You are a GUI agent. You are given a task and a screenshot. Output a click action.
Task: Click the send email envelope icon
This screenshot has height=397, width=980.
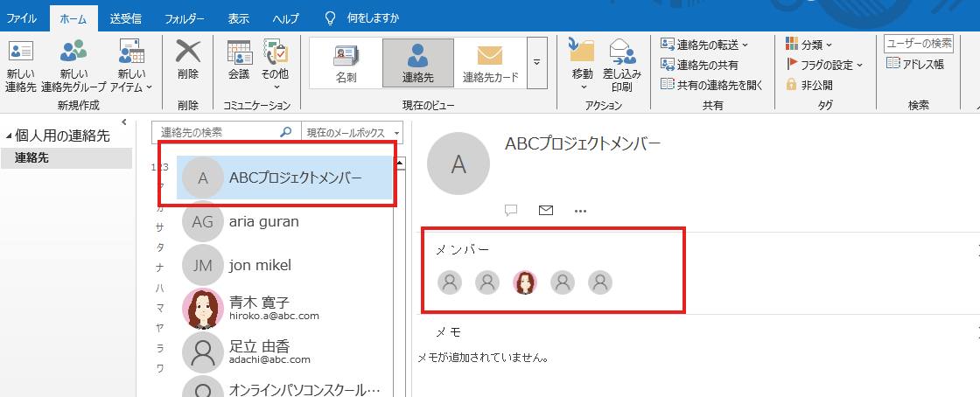click(x=546, y=211)
